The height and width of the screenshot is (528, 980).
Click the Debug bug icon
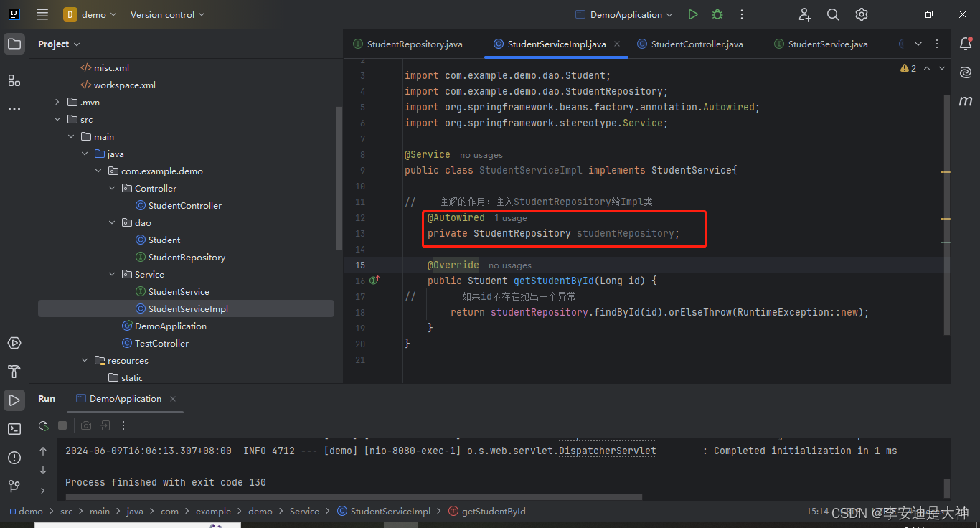[x=717, y=14]
